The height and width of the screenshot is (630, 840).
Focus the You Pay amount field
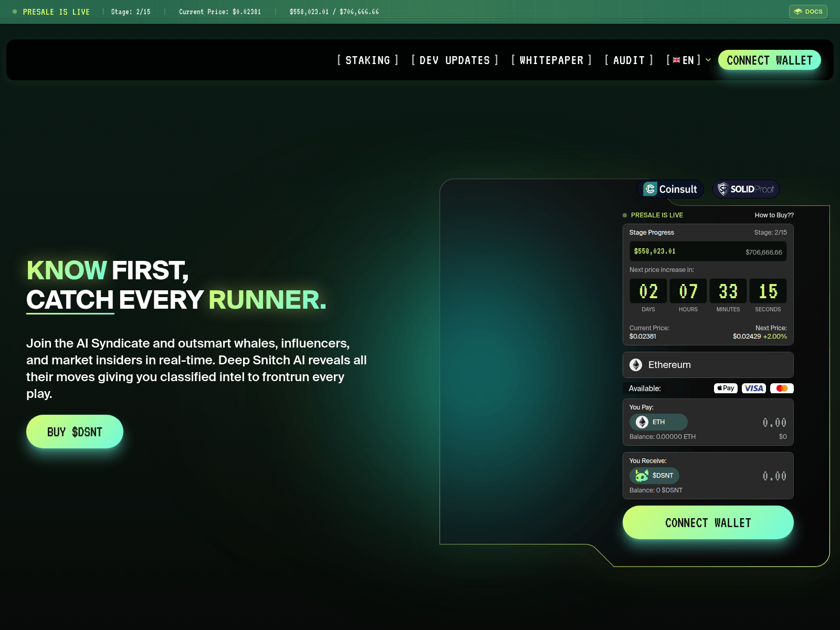pos(774,423)
